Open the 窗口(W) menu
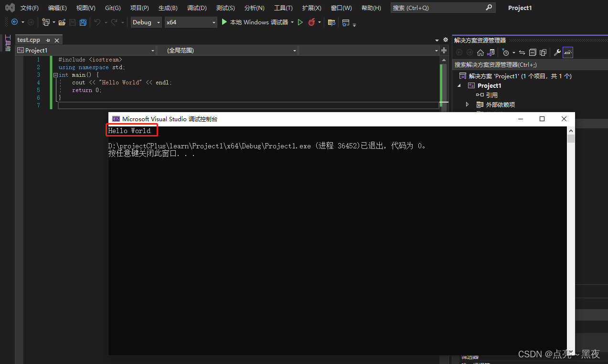The image size is (608, 364). (341, 8)
